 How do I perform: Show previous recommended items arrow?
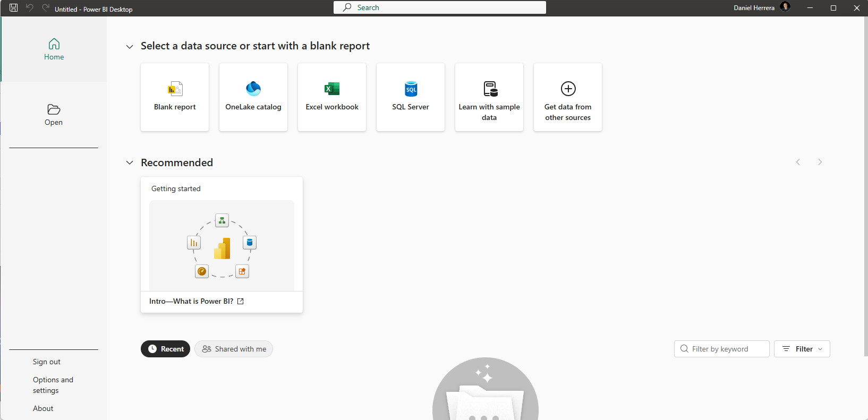(798, 162)
